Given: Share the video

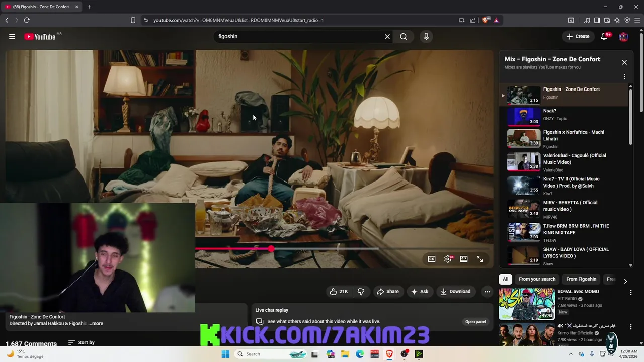Looking at the screenshot, I should click(388, 291).
